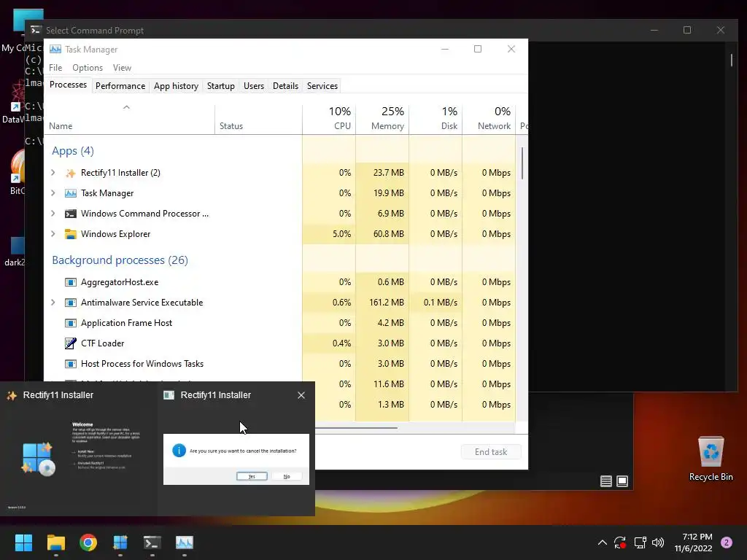The height and width of the screenshot is (560, 747).
Task: Select the CTF Loader process row
Action: click(279, 343)
